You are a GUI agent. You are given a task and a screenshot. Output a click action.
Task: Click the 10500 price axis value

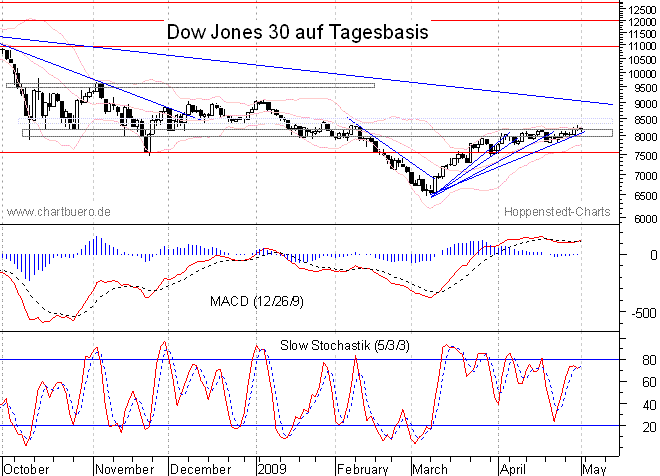[x=642, y=60]
